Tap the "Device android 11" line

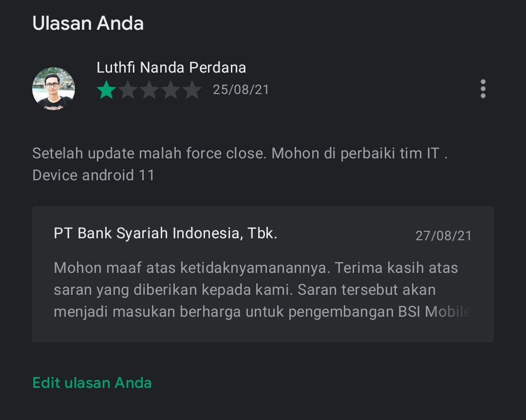[x=94, y=175]
